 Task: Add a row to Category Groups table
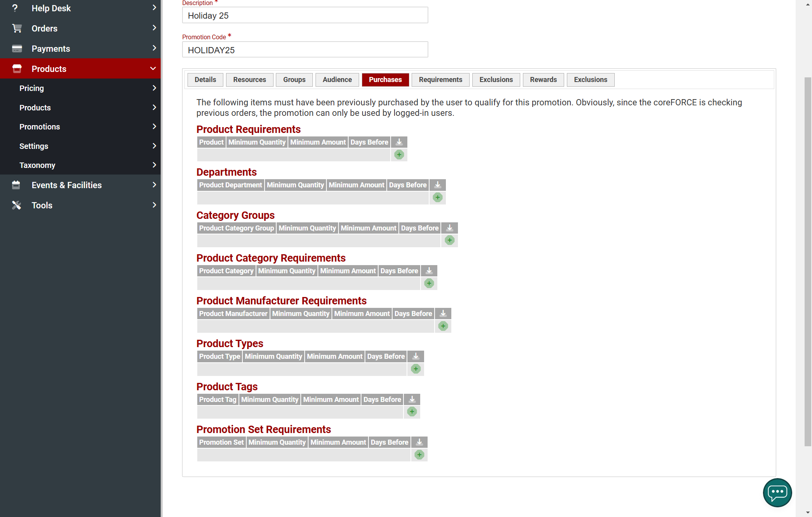pyautogui.click(x=449, y=240)
